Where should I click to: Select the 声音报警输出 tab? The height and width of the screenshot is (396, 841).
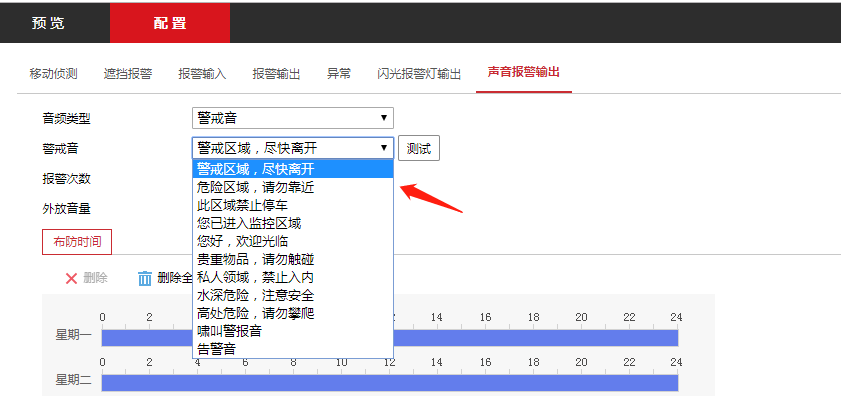coord(523,72)
